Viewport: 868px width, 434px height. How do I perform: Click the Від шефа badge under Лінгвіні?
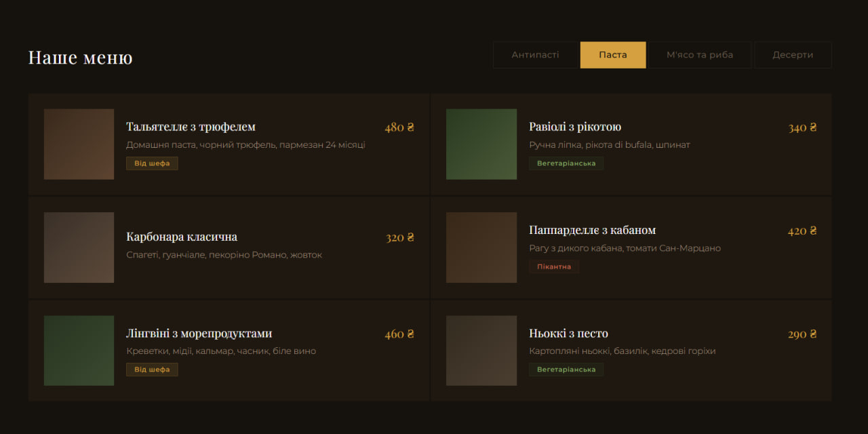[x=152, y=370]
